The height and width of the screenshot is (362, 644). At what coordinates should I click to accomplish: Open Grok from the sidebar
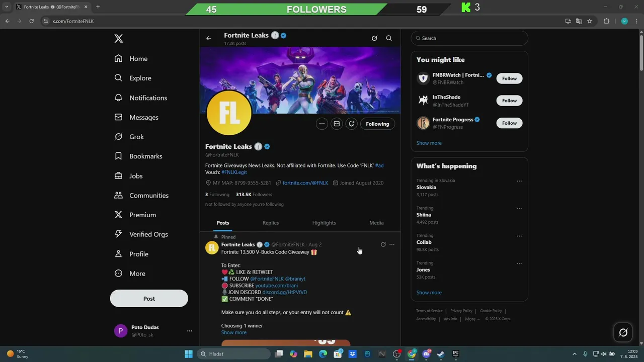129,137
